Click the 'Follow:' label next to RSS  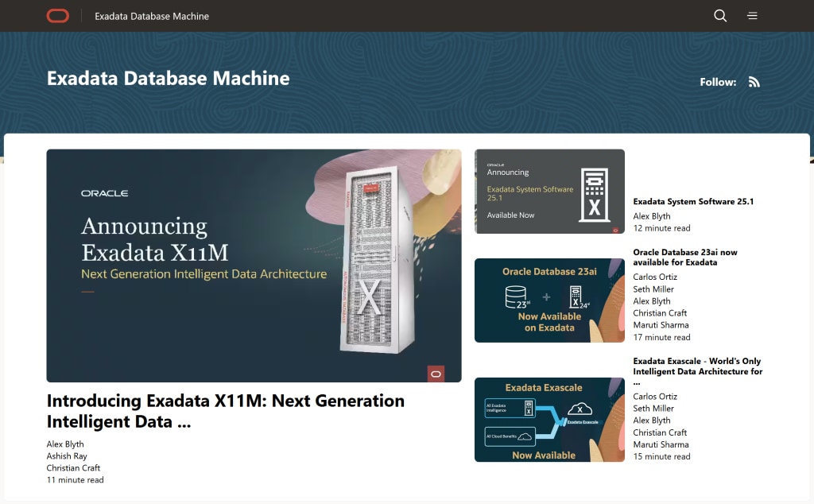pos(718,82)
